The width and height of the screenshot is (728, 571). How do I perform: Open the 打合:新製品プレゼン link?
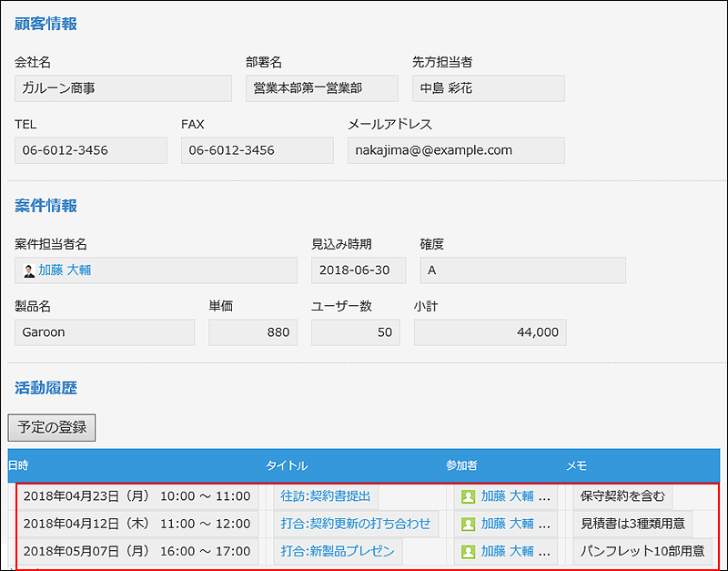pyautogui.click(x=338, y=551)
